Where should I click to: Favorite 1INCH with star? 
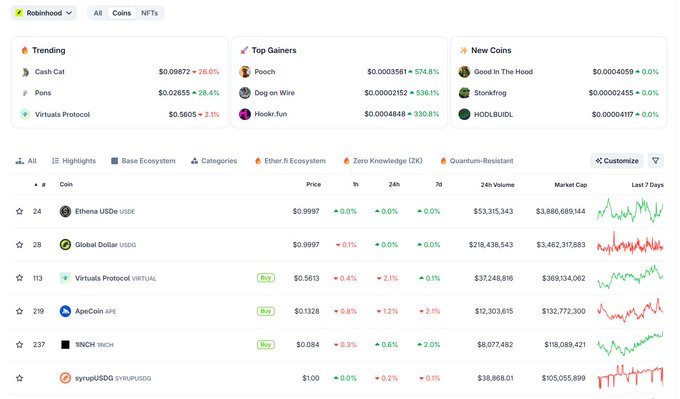click(20, 345)
